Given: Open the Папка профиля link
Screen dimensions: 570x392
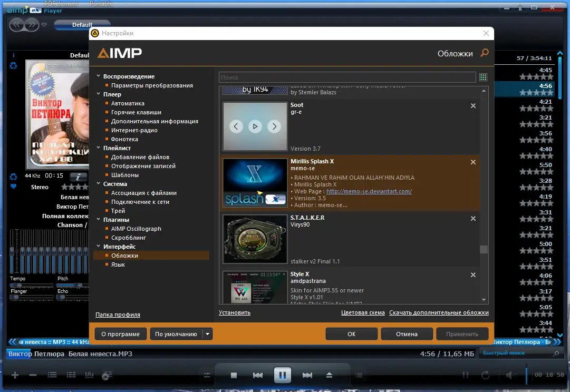Looking at the screenshot, I should pos(118,315).
